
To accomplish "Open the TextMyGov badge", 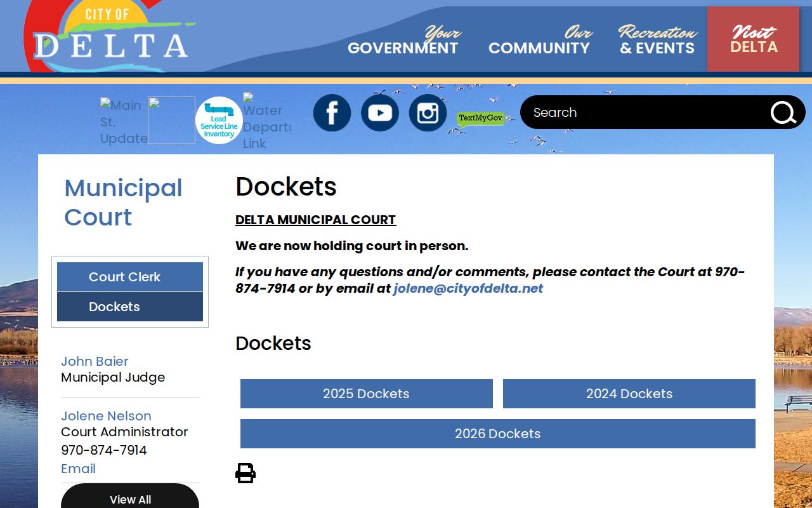I will [480, 119].
